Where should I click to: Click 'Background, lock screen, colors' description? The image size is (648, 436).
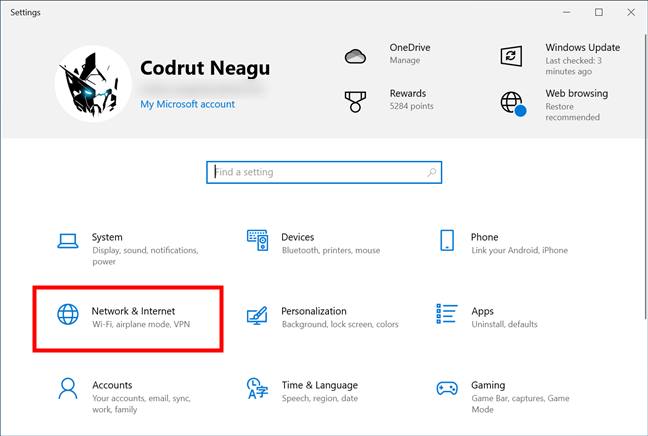pyautogui.click(x=340, y=324)
